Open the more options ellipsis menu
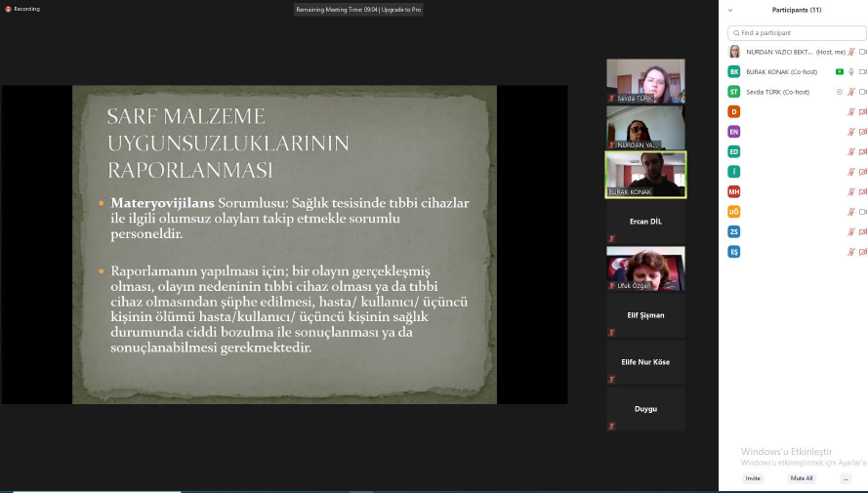Screen dimensions: 868x493 click(846, 478)
